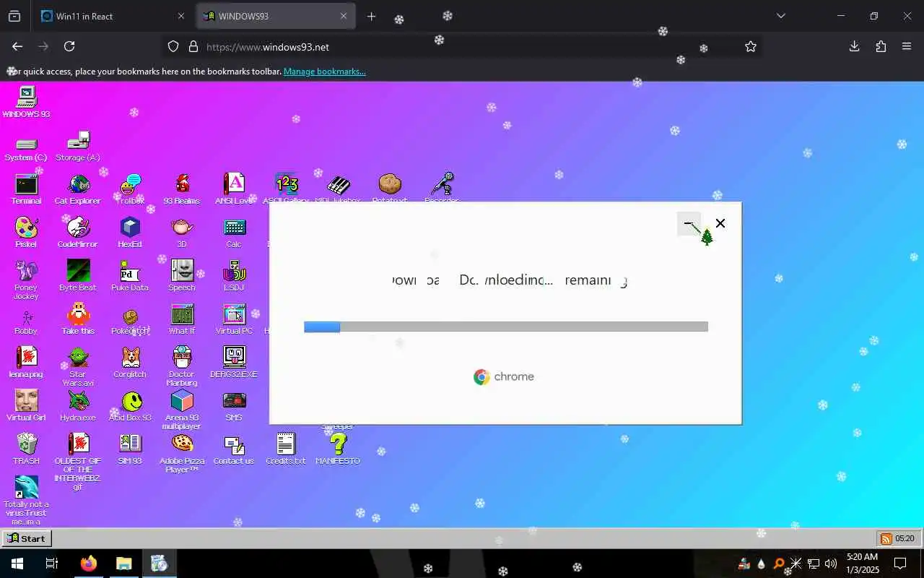Launch the Poney Jockey icon
This screenshot has height=578, width=924.
tap(26, 280)
